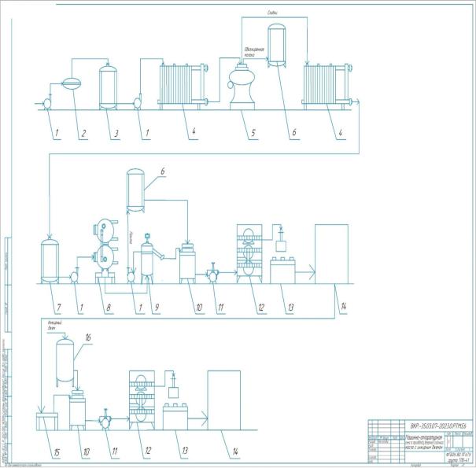Click the number 7 callout label

58,308
